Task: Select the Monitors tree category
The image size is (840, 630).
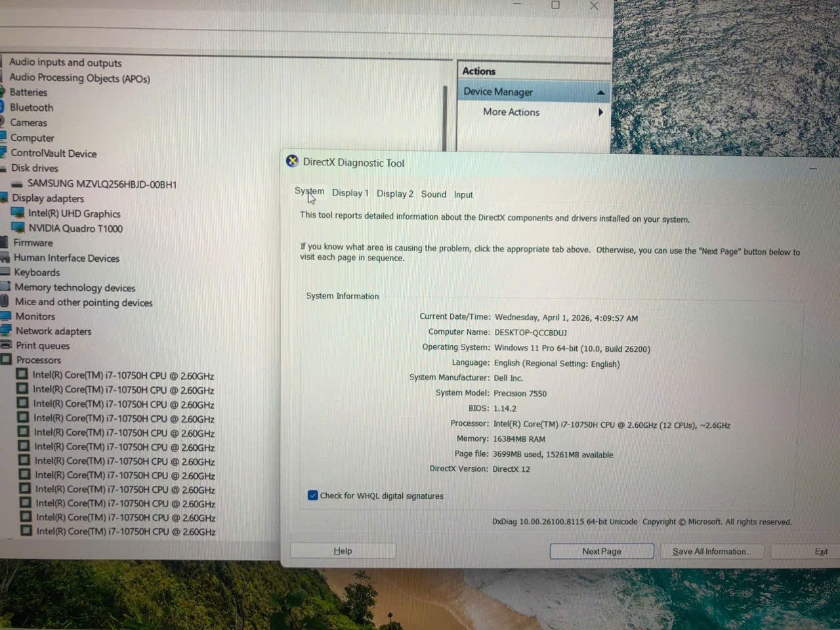Action: click(x=35, y=316)
